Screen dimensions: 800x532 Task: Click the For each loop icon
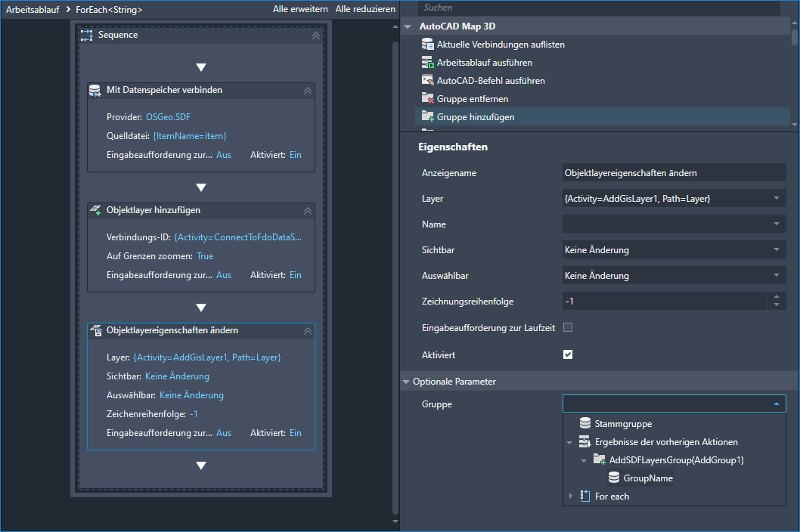[x=585, y=496]
